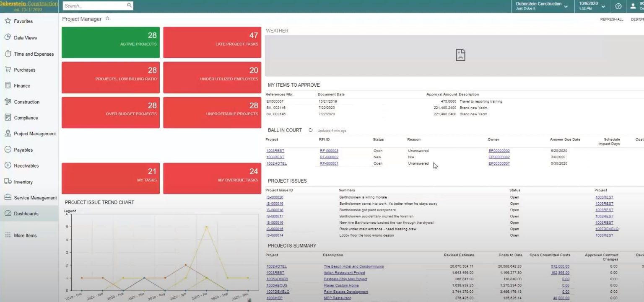The width and height of the screenshot is (644, 302).
Task: Open the Purchases module
Action: point(25,70)
